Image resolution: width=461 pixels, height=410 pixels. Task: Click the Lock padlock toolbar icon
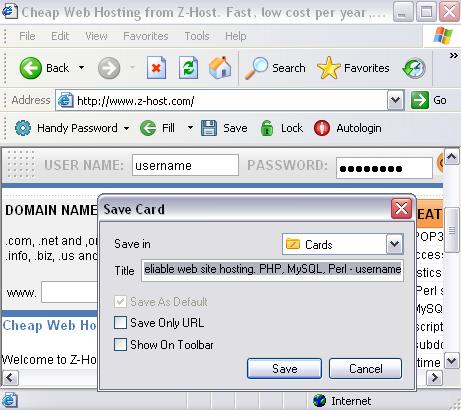267,128
